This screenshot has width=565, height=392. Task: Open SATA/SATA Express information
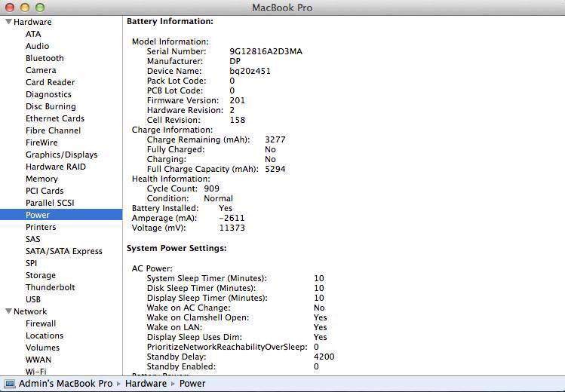(x=64, y=251)
